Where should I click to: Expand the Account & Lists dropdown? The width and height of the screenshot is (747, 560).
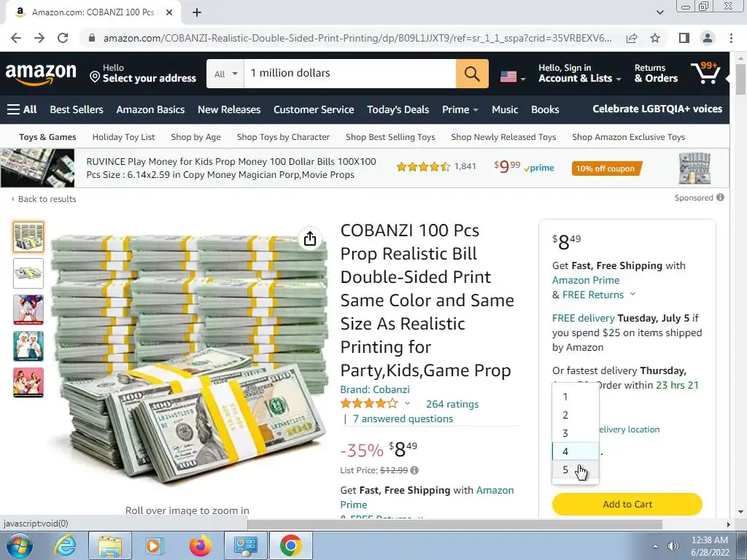click(579, 74)
